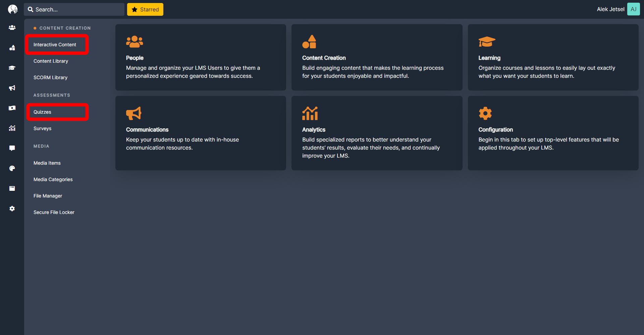The height and width of the screenshot is (335, 644).
Task: Open the Communications megaphone sidebar icon
Action: (x=12, y=88)
